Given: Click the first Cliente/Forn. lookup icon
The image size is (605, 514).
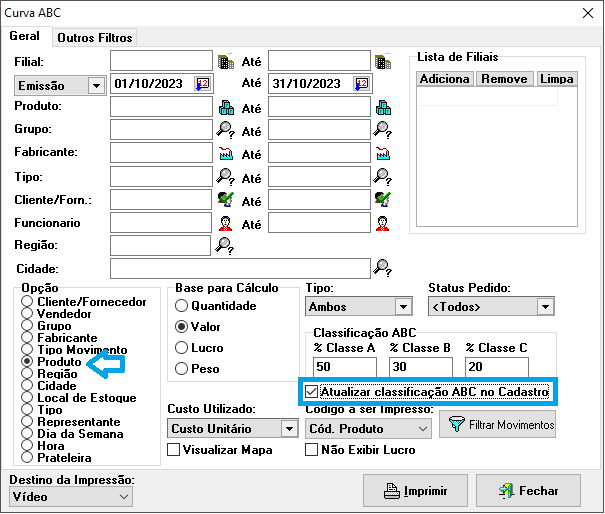Looking at the screenshot, I should (226, 199).
